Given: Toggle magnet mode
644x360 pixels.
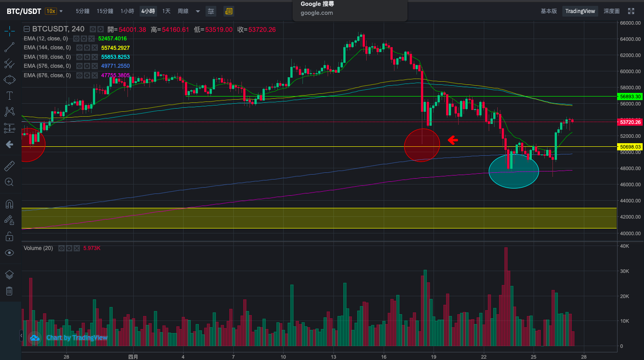Looking at the screenshot, I should coord(9,204).
